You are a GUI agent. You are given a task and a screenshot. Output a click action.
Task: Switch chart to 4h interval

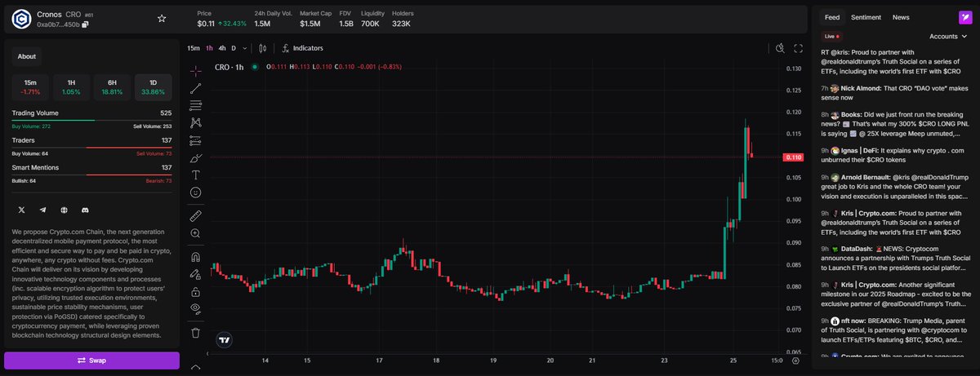click(222, 48)
